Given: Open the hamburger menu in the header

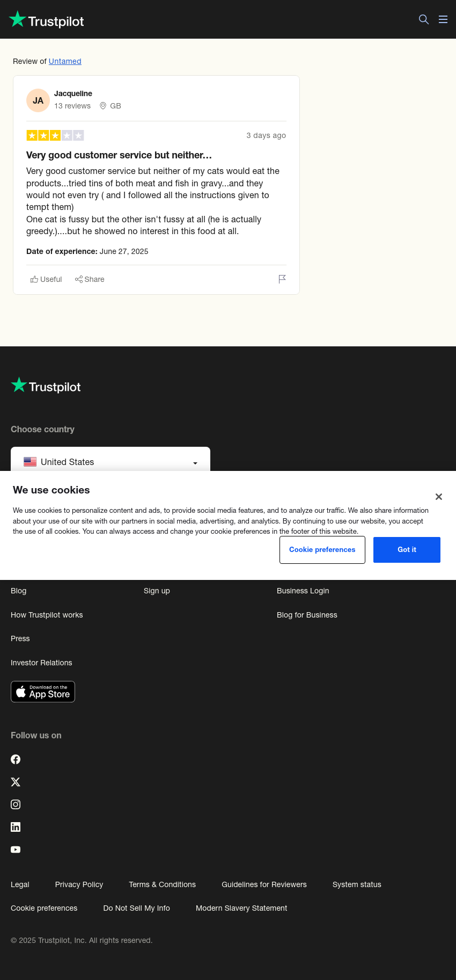Looking at the screenshot, I should pos(443,19).
